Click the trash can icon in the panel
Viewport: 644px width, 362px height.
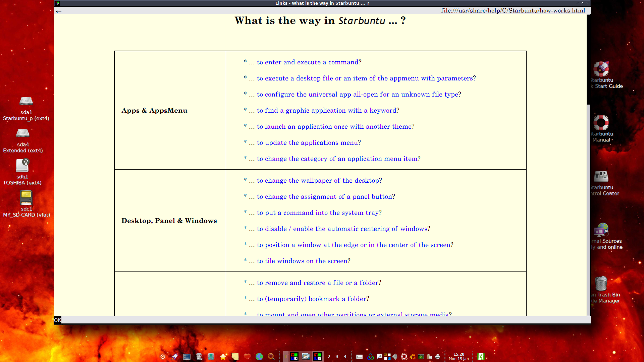tap(199, 357)
